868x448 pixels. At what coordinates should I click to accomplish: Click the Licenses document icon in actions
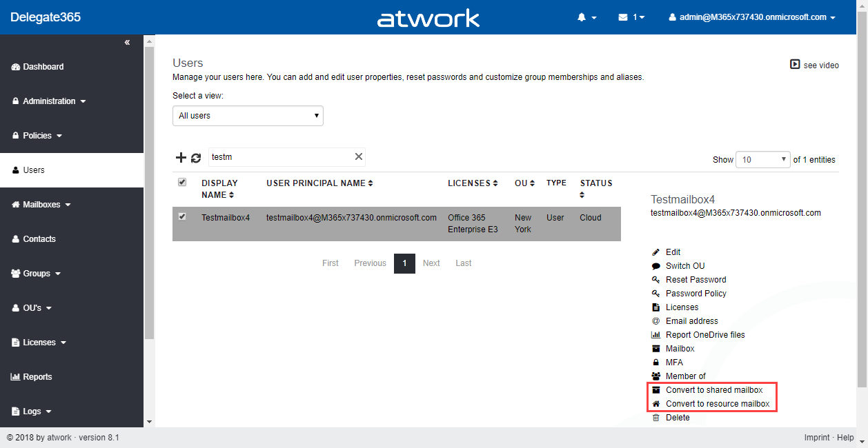tap(656, 307)
